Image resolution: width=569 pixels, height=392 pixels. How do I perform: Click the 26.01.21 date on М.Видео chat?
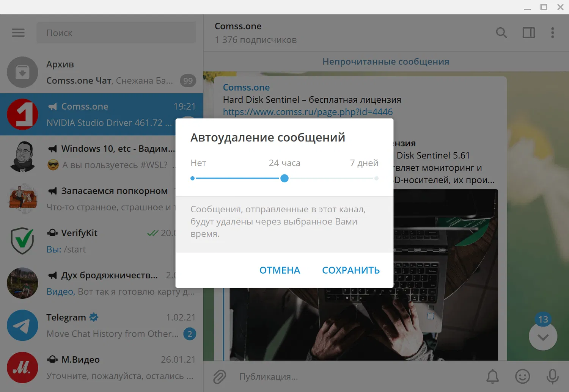pyautogui.click(x=178, y=359)
